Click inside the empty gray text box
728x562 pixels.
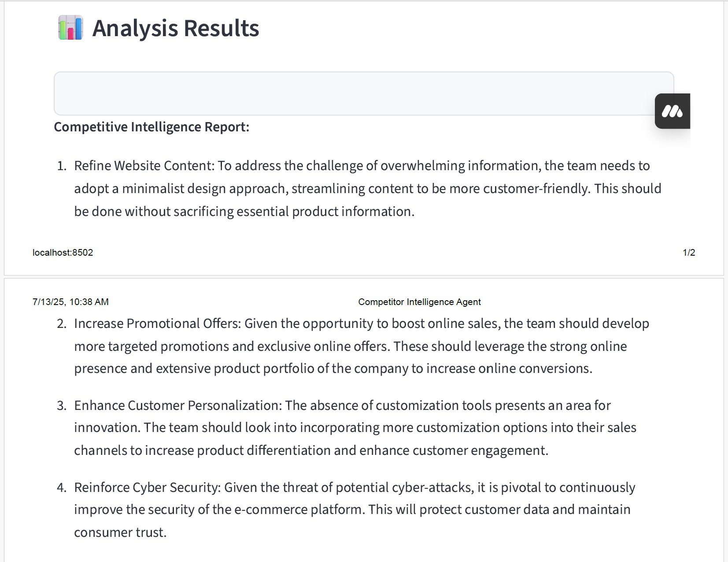(352, 93)
